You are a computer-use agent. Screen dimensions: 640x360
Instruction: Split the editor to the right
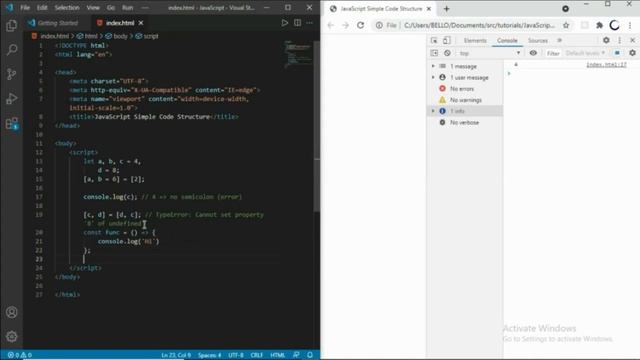click(x=298, y=23)
